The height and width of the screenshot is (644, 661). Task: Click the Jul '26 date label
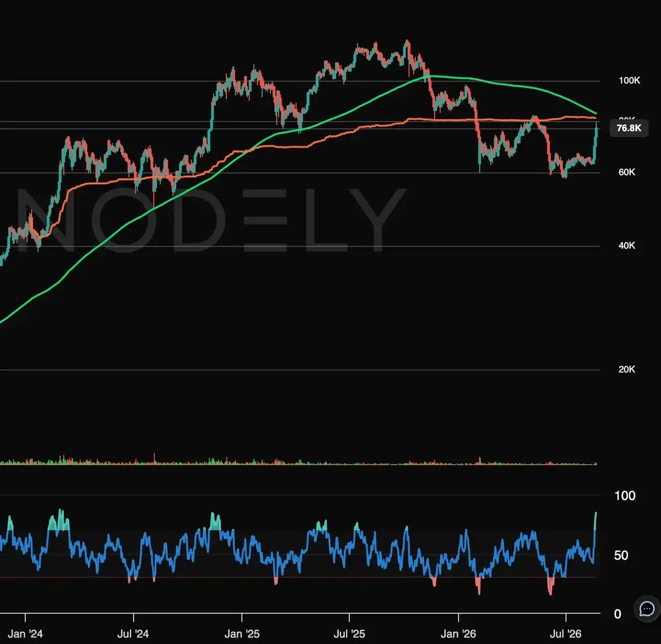(x=566, y=634)
